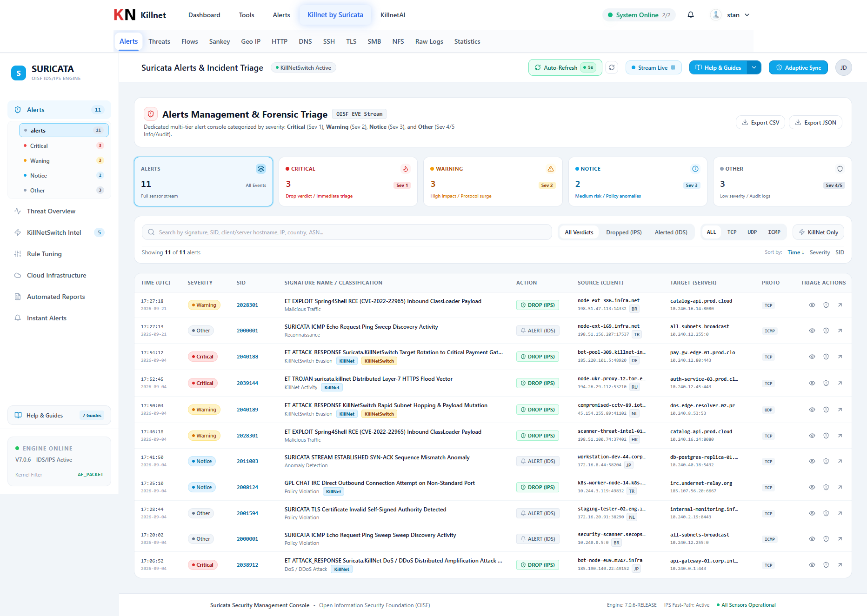This screenshot has width=867, height=616.
Task: Open the Threats tab
Action: point(159,41)
